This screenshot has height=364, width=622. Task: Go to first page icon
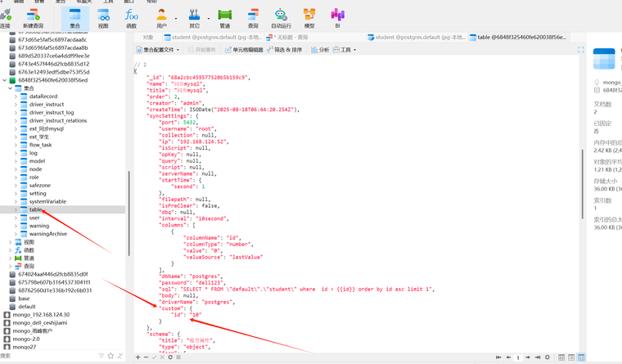point(498,357)
